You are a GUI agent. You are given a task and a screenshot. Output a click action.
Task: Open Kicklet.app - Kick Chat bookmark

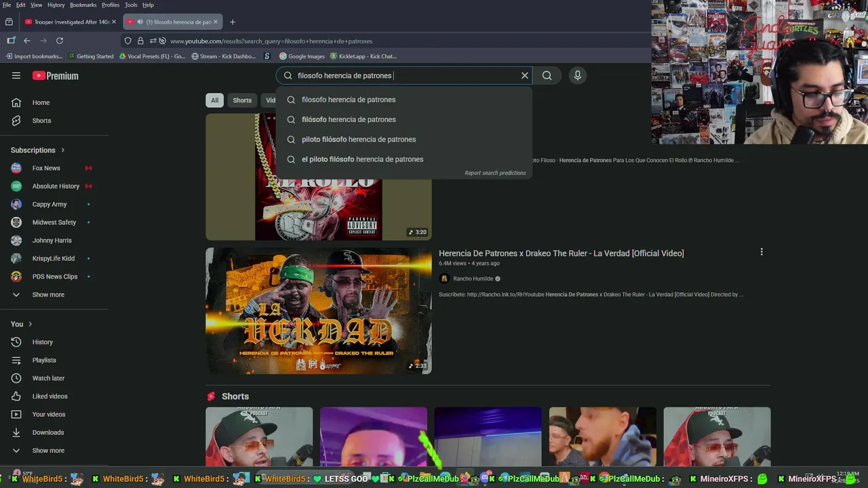363,56
